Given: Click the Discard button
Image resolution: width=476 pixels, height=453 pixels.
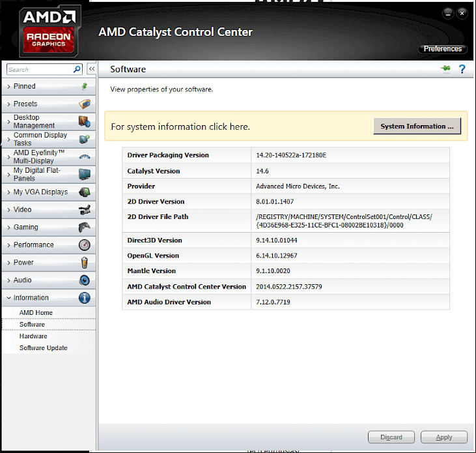Looking at the screenshot, I should pos(391,437).
